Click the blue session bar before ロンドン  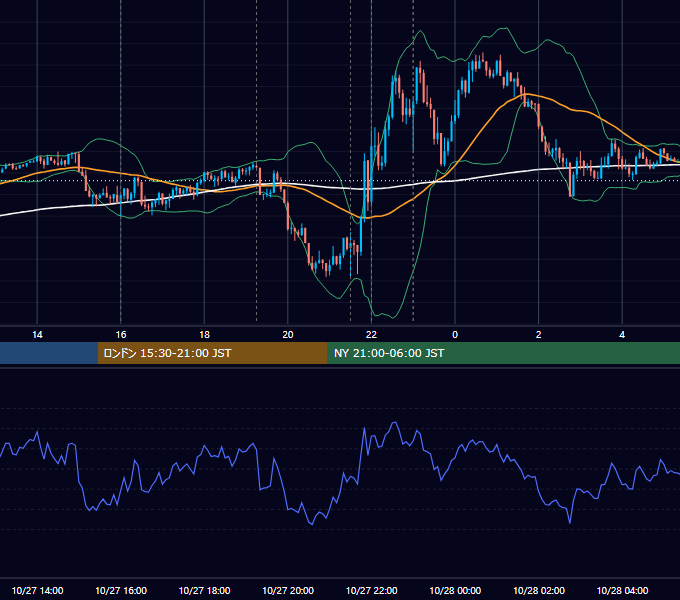pos(49,353)
